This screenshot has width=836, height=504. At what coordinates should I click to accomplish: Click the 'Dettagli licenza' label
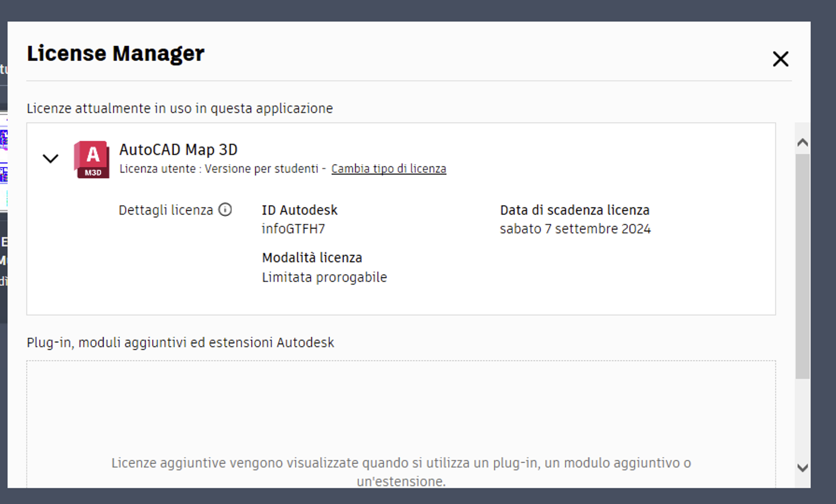(x=166, y=210)
